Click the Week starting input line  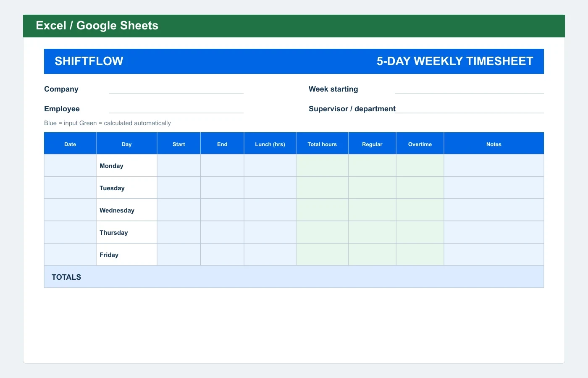point(469,89)
